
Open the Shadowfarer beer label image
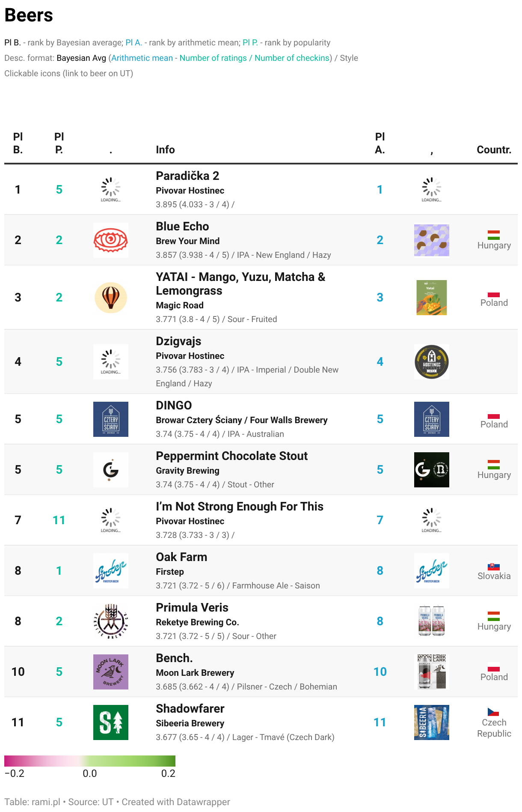[432, 722]
